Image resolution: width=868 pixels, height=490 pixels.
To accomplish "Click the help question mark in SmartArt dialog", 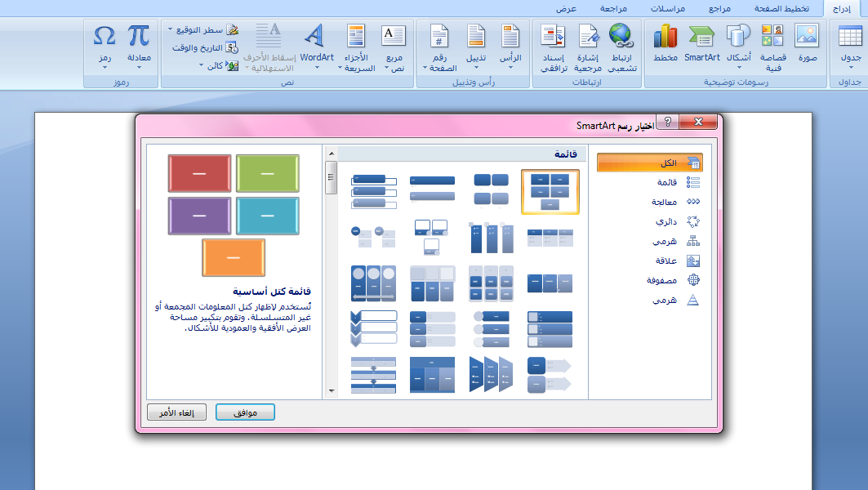I will coord(666,122).
